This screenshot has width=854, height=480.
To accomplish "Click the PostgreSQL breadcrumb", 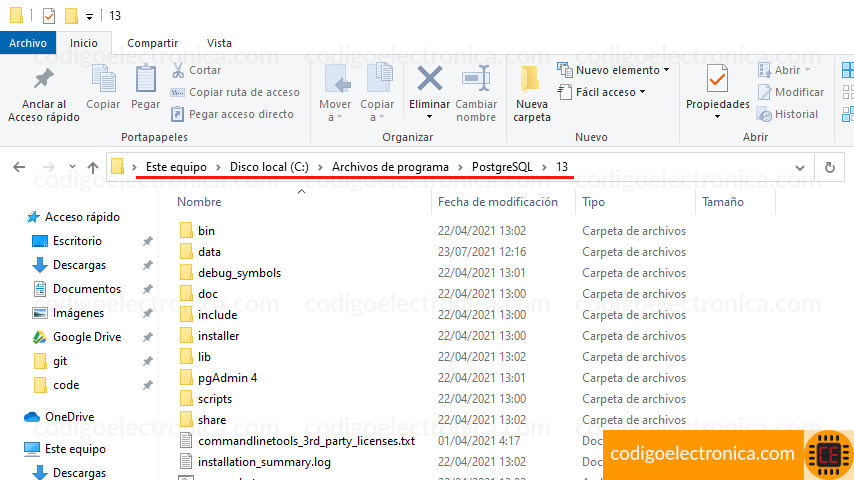I will (502, 167).
